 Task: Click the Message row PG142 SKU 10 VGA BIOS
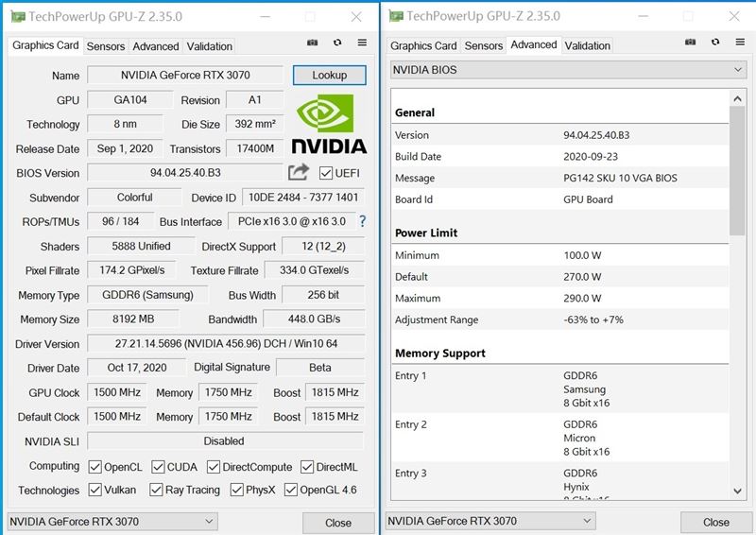coord(560,178)
